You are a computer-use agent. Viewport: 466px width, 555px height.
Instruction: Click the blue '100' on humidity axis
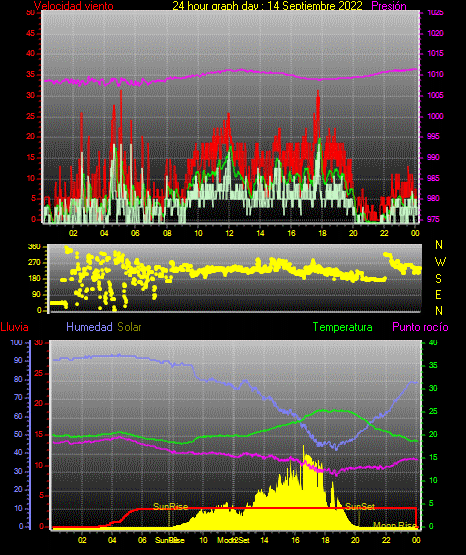[17, 343]
